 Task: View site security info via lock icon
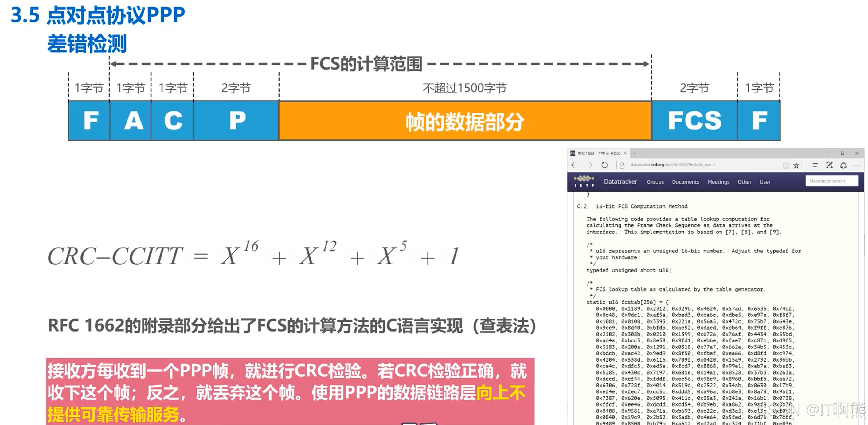coord(622,165)
